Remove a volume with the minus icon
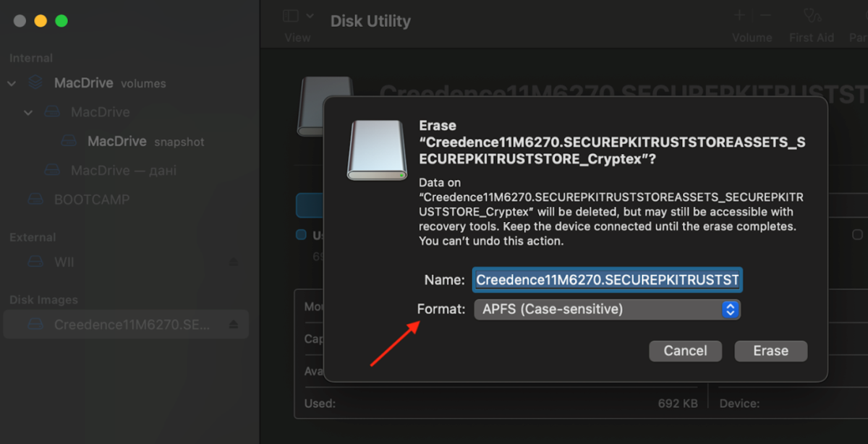This screenshot has width=868, height=444. coord(765,14)
